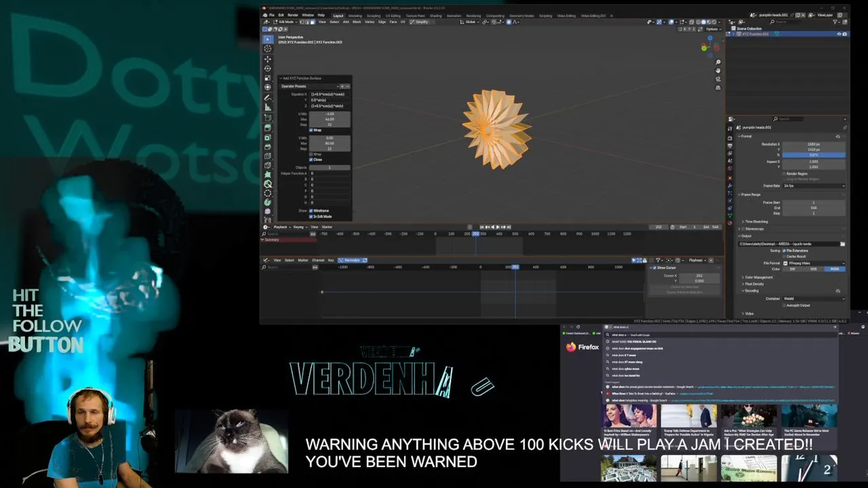Open the Playback popover in timeline header

281,226
